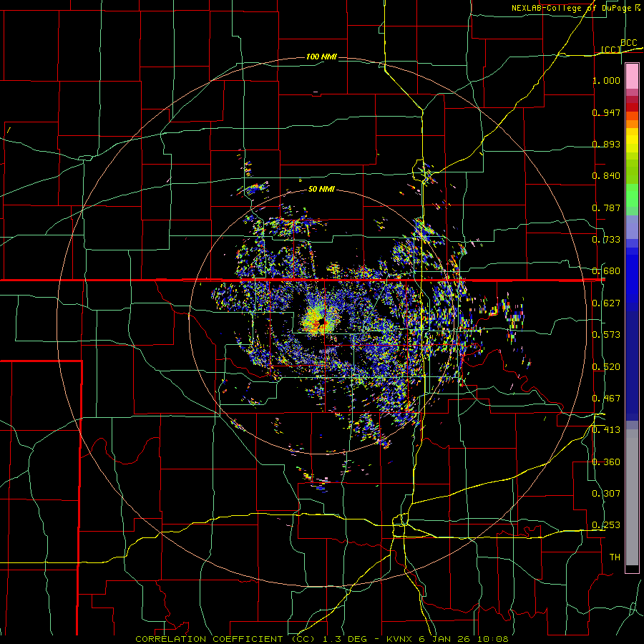Select the 0.680 scale value

click(606, 271)
